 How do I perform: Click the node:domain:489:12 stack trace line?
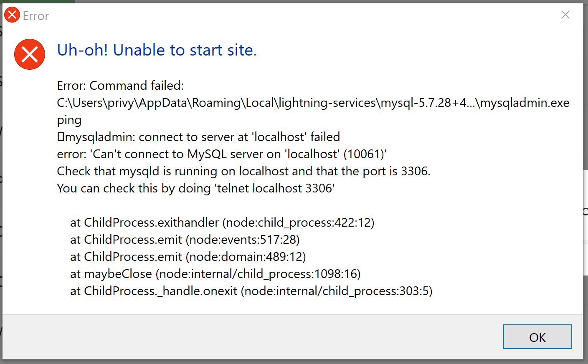(x=188, y=257)
